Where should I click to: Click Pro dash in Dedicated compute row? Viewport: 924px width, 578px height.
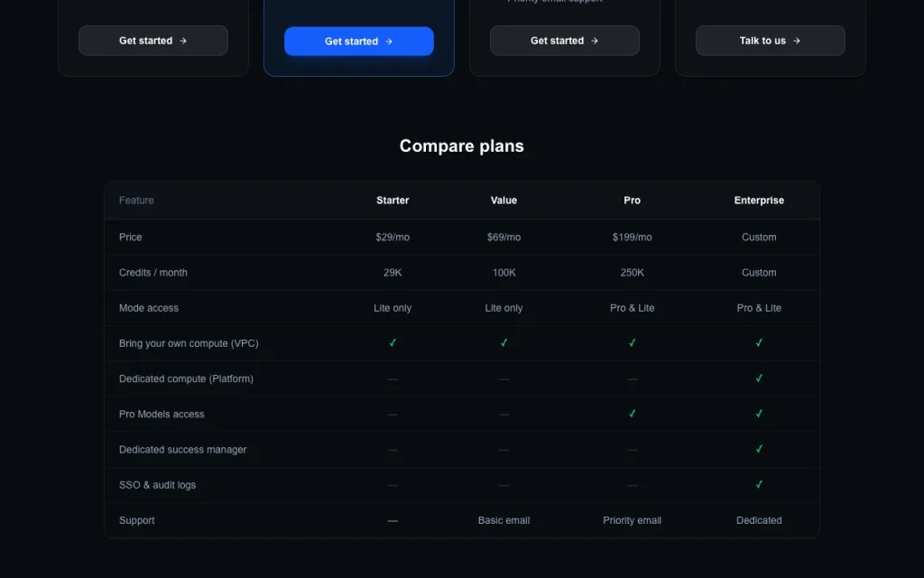632,379
